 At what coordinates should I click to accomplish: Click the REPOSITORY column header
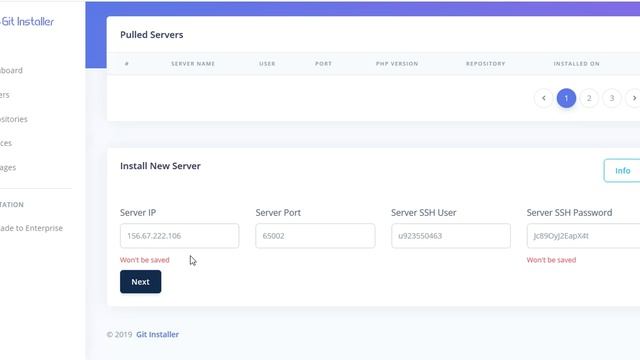pyautogui.click(x=486, y=64)
